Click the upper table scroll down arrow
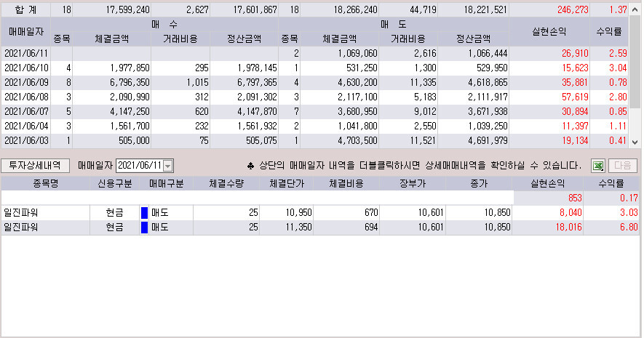This screenshot has height=338, width=644. coord(635,142)
